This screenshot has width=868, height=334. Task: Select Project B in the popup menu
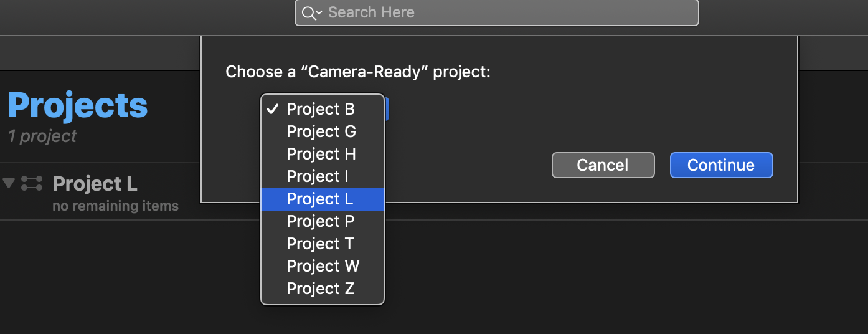pos(321,109)
